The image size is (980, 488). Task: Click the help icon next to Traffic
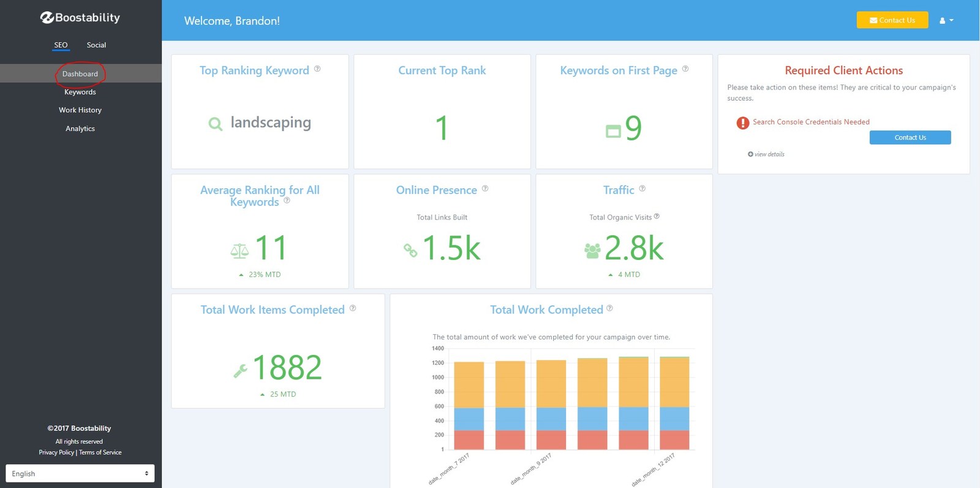pyautogui.click(x=642, y=188)
